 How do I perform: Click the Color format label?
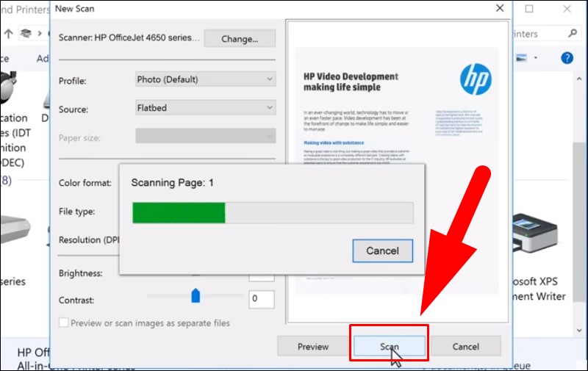pos(85,183)
